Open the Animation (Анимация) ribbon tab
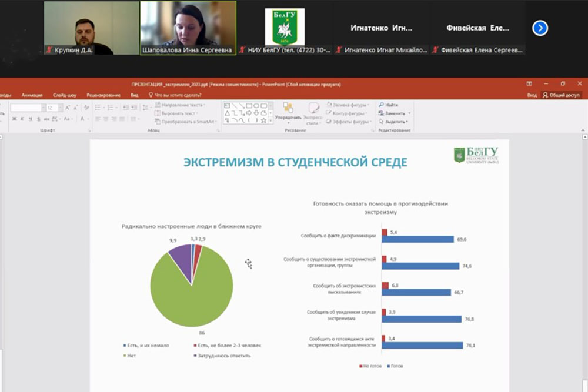This screenshot has width=588, height=392. point(32,95)
